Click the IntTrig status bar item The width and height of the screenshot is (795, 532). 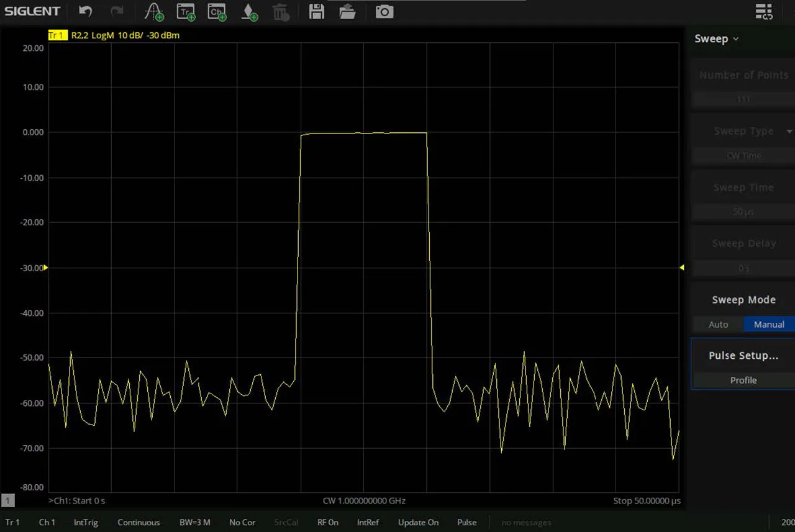(x=86, y=523)
